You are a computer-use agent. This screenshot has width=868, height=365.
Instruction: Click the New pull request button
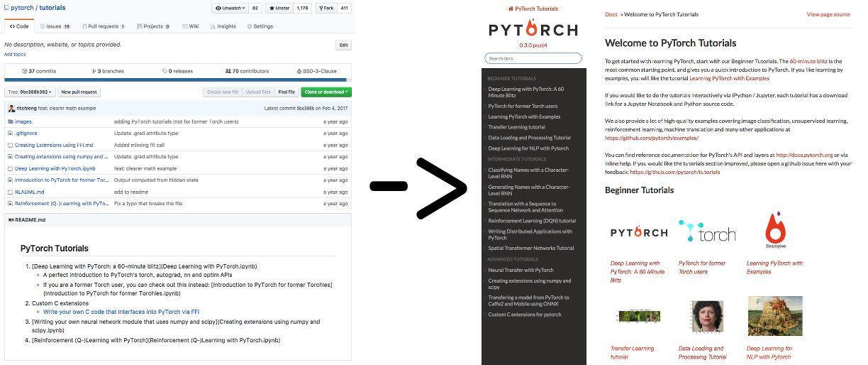[x=79, y=92]
